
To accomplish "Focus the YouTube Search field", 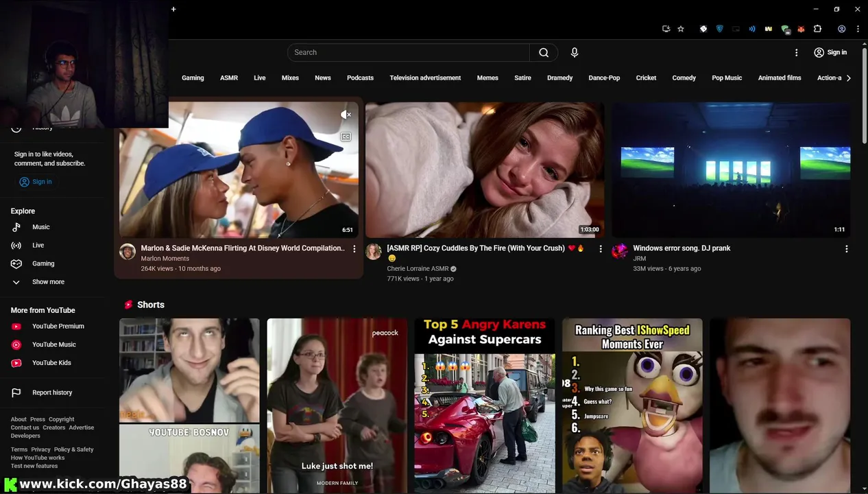I will 408,52.
